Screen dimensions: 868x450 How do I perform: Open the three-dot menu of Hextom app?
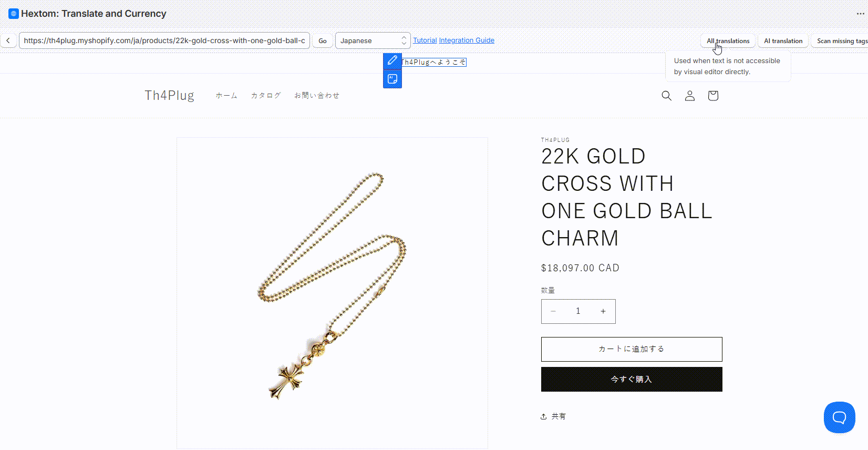(860, 14)
